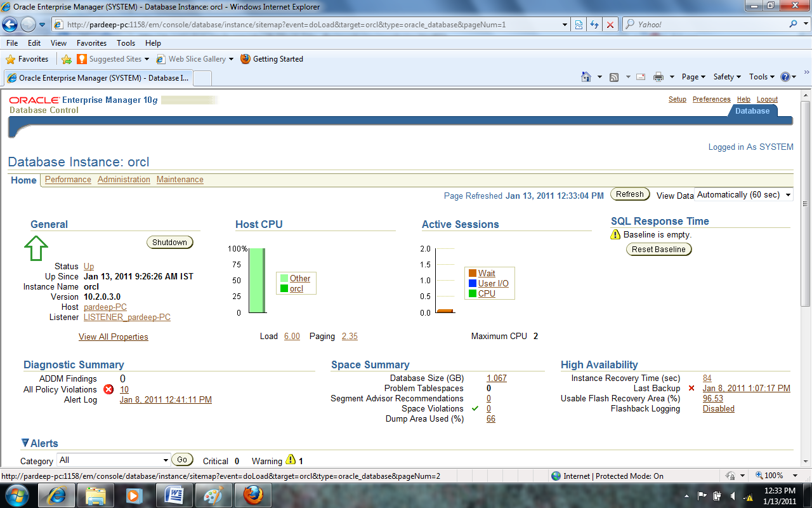Click the Stop loading X icon
The height and width of the screenshot is (508, 812).
pyautogui.click(x=610, y=25)
